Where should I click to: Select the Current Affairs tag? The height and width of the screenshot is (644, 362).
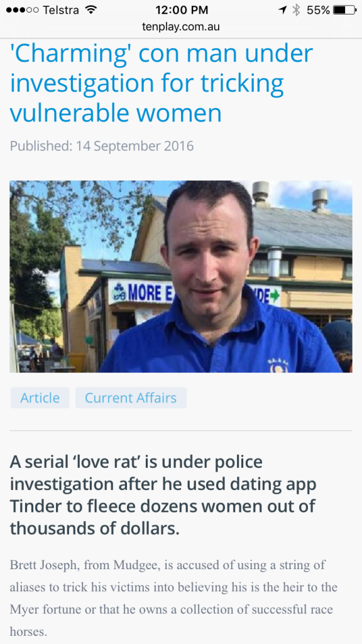click(131, 397)
